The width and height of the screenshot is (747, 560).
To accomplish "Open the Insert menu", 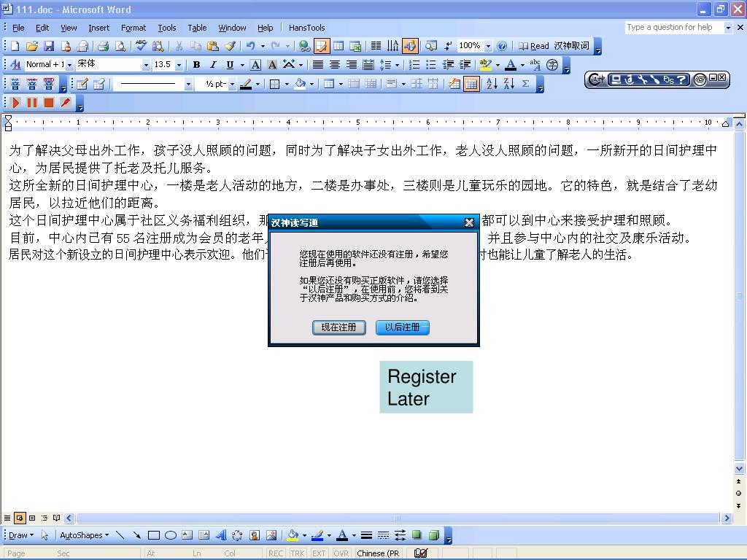I will [x=98, y=28].
